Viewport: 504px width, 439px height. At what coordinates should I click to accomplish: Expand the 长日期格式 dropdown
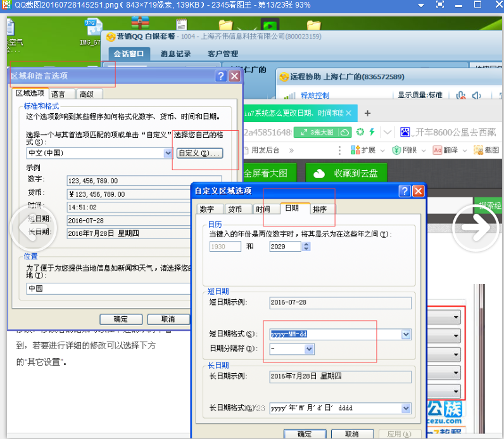(x=405, y=409)
